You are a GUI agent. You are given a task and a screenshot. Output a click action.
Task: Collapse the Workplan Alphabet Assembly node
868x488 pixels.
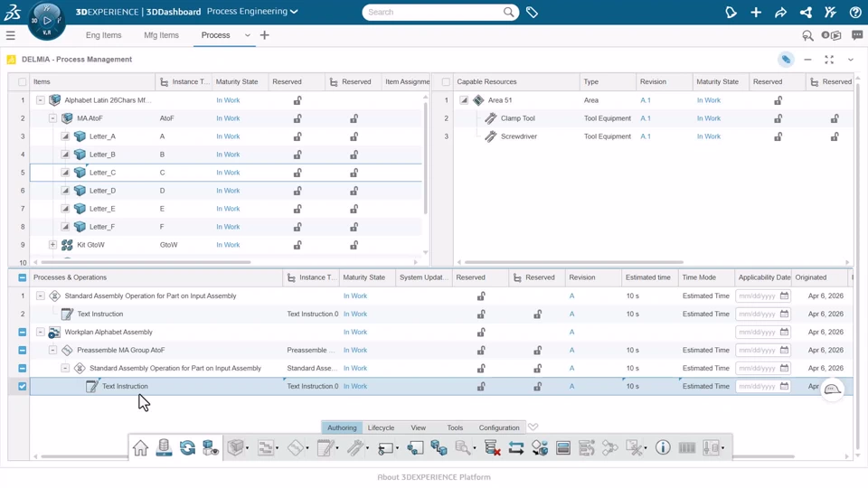41,332
